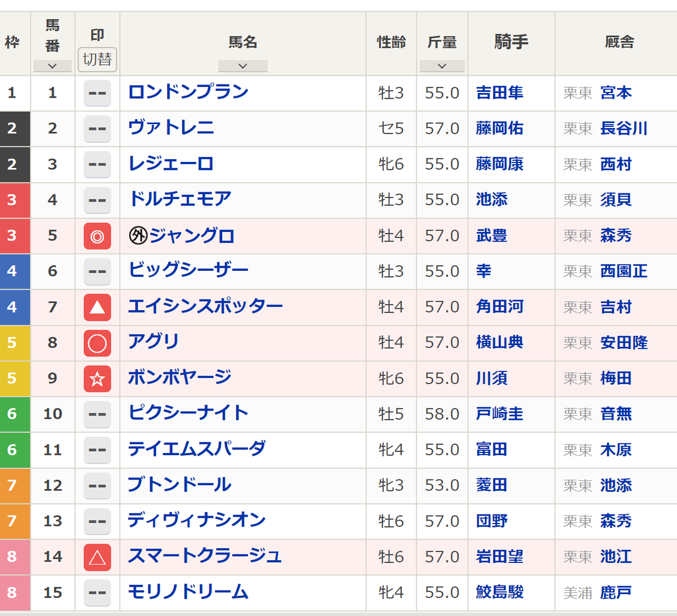This screenshot has width=677, height=616.
Task: Select mark icon for ロンドンプラン row
Action: coord(98,93)
